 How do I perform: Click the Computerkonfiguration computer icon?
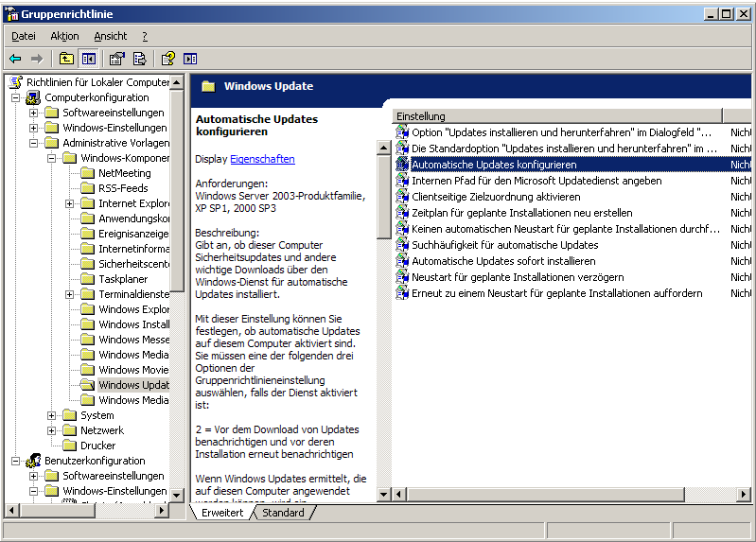pos(33,97)
